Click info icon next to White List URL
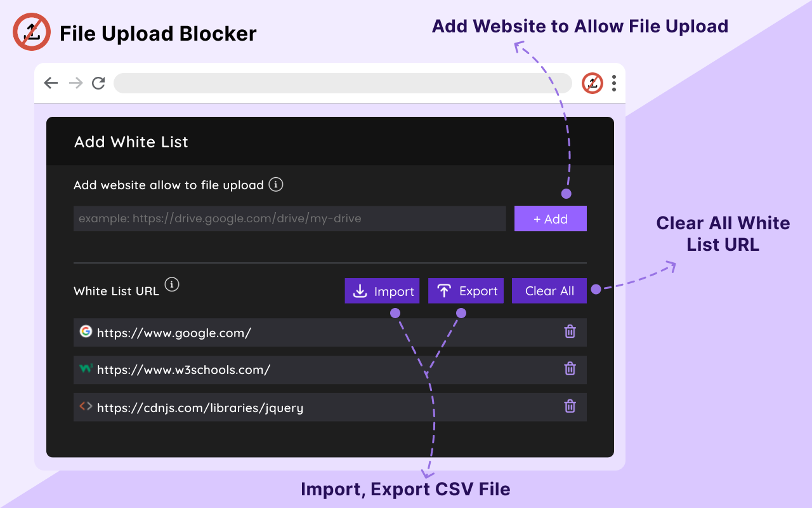The image size is (812, 508). (171, 284)
